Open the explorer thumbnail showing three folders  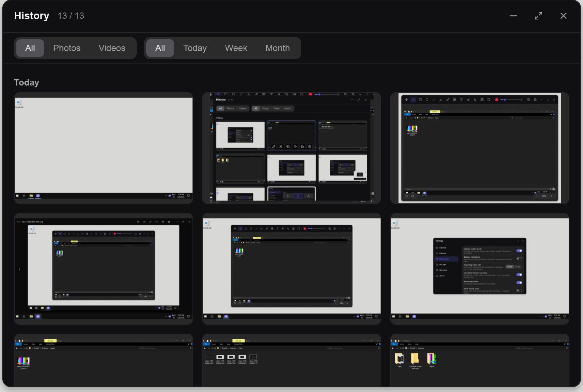click(x=480, y=360)
